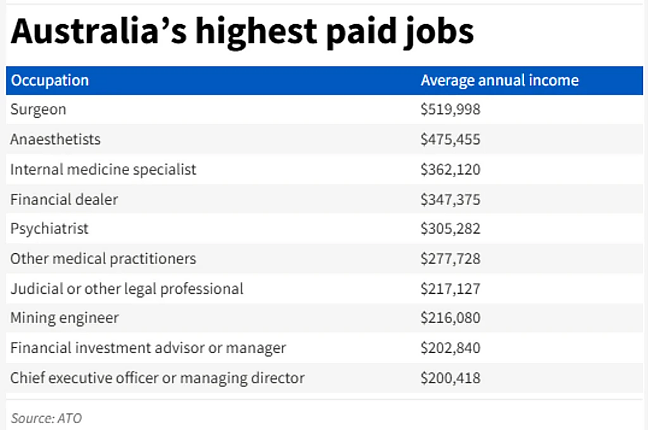This screenshot has width=650, height=430.
Task: Select Financial investment advisor or manager
Action: pos(148,348)
